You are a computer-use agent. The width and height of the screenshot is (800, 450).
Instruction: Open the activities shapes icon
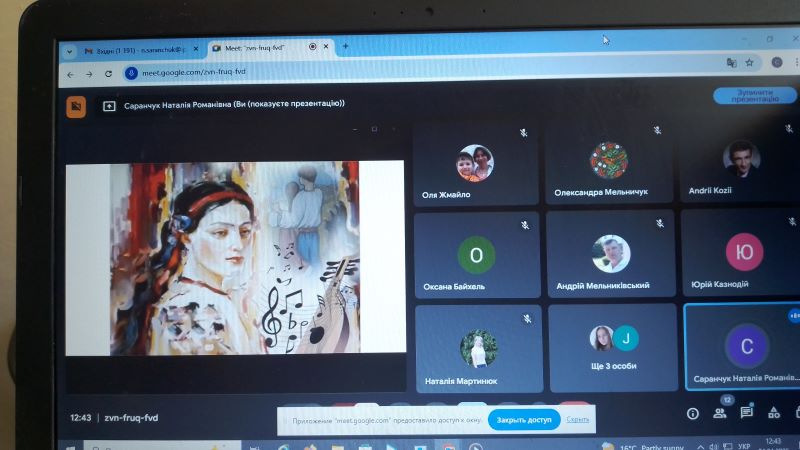pyautogui.click(x=773, y=412)
